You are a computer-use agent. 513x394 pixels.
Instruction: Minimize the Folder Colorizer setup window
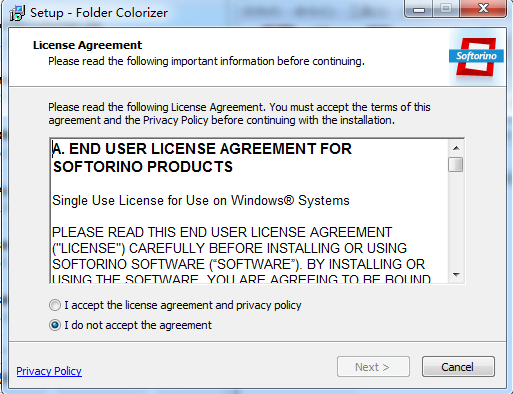pos(419,9)
